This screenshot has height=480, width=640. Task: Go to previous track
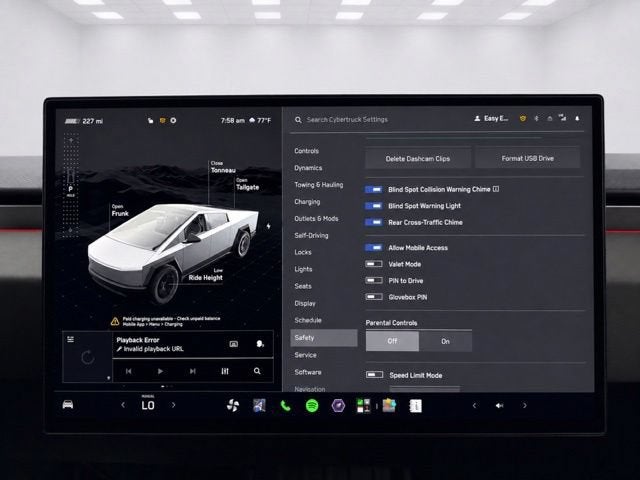[129, 371]
